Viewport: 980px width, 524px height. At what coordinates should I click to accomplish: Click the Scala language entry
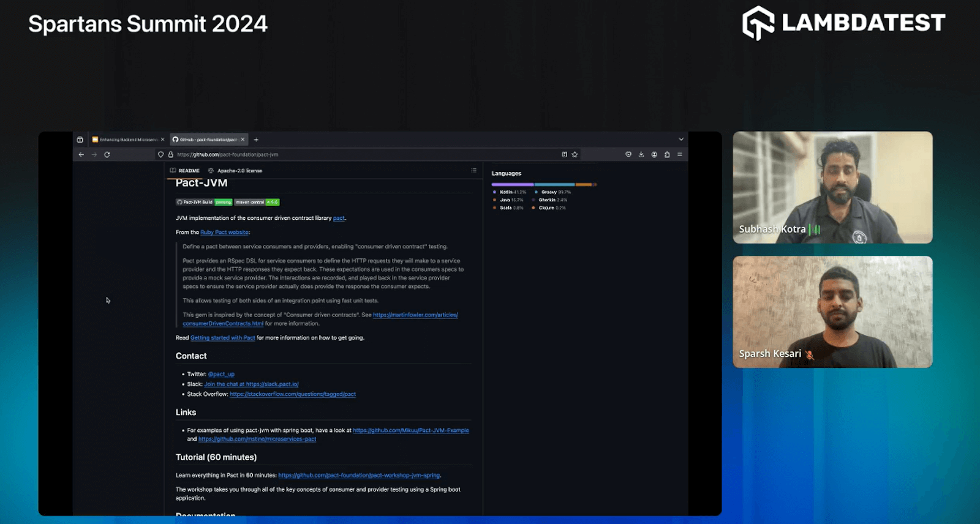coord(508,208)
